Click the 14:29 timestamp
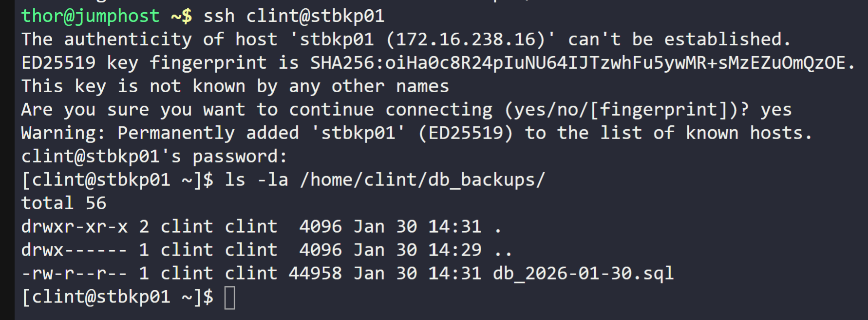This screenshot has height=320, width=868. coord(454,250)
